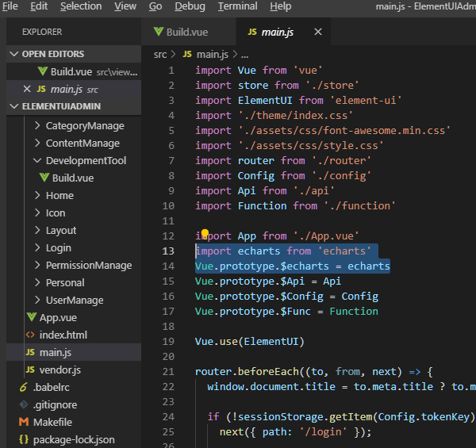
Task: Open App.vue from the file tree
Action: [57, 317]
